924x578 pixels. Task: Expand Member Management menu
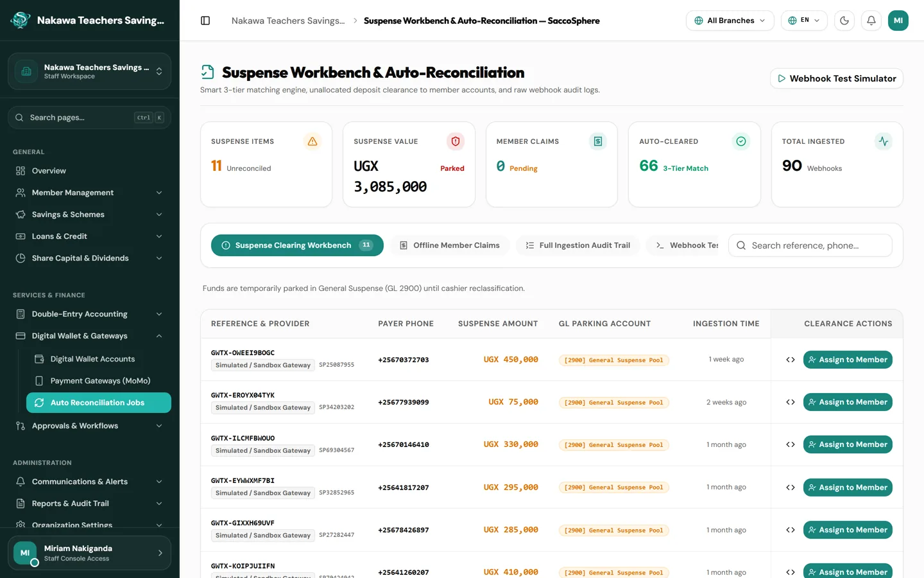pyautogui.click(x=90, y=193)
